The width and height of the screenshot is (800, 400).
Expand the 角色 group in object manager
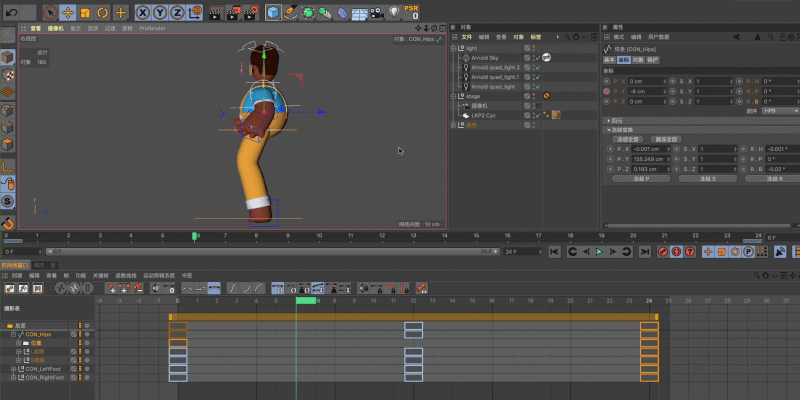pyautogui.click(x=453, y=125)
